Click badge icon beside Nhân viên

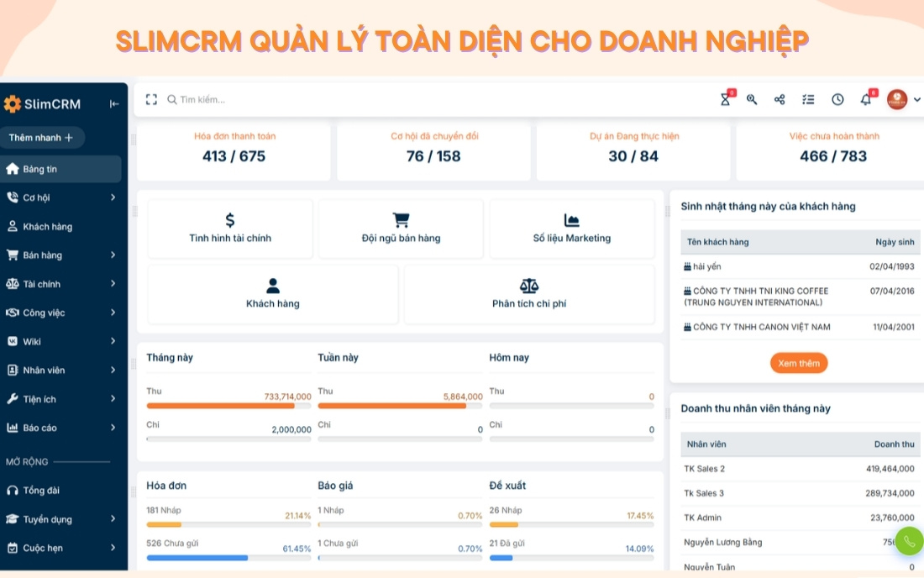pyautogui.click(x=13, y=370)
